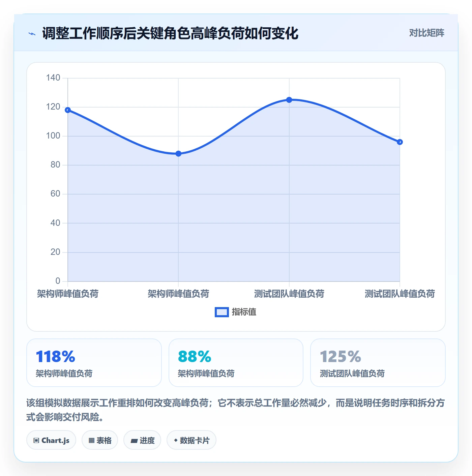The width and height of the screenshot is (472, 476).
Task: Click the 表格 tag chip
Action: (x=100, y=440)
